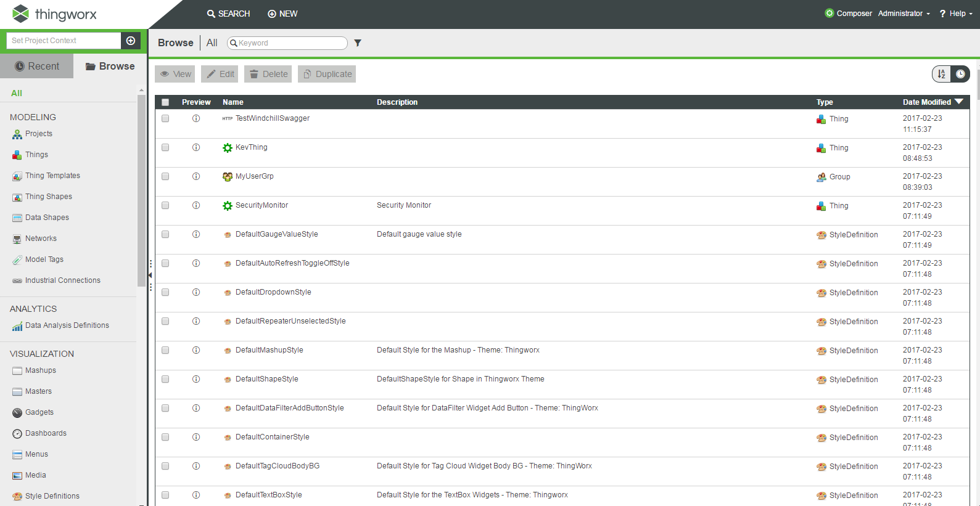Viewport: 980px width, 506px height.
Task: Open the Administrator user dropdown
Action: (x=904, y=14)
